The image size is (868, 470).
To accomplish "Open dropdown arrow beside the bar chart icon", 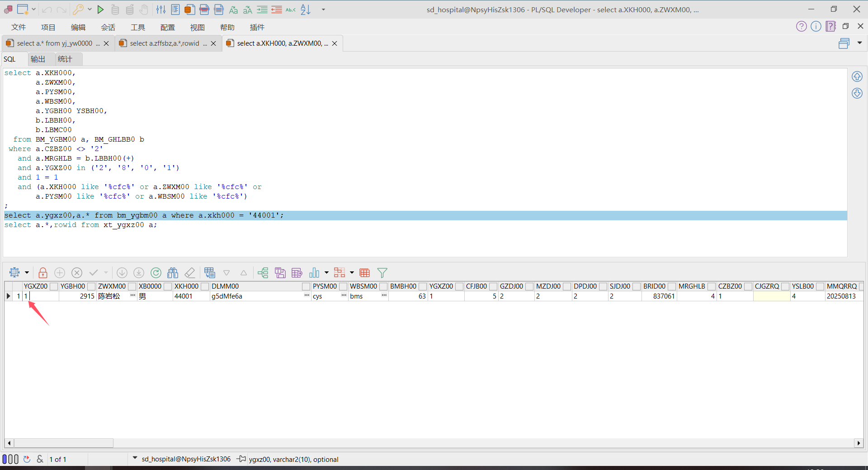I will click(326, 273).
